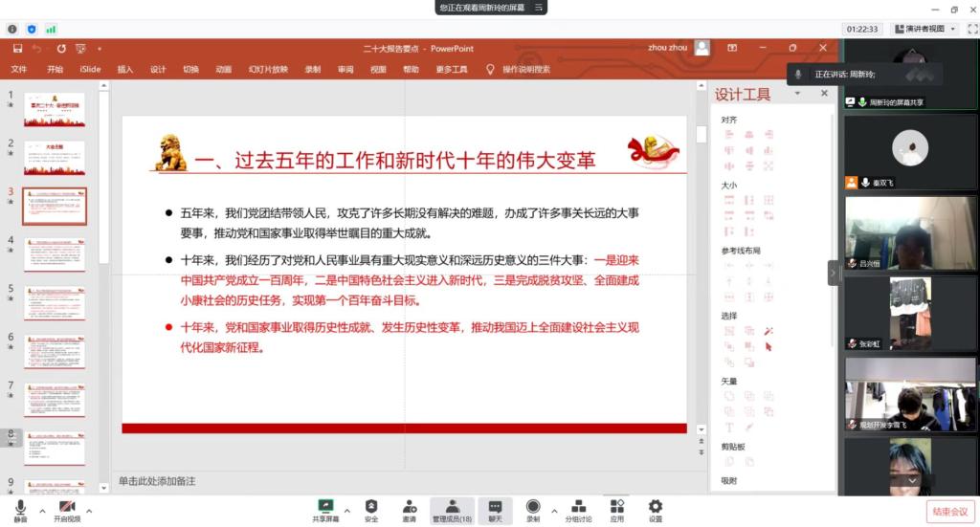
Task: Open meeting 设置 gear icon
Action: point(656,508)
